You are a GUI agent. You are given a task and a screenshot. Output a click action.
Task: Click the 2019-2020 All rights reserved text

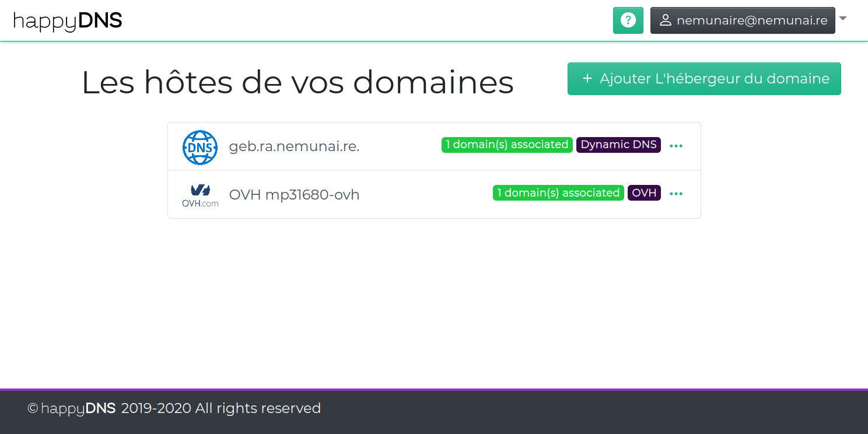220,408
